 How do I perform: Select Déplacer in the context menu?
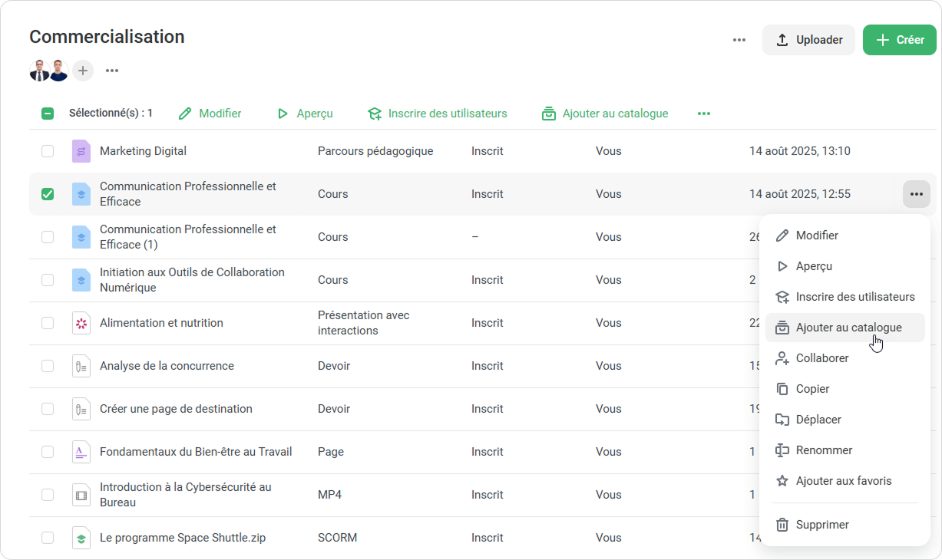(818, 420)
